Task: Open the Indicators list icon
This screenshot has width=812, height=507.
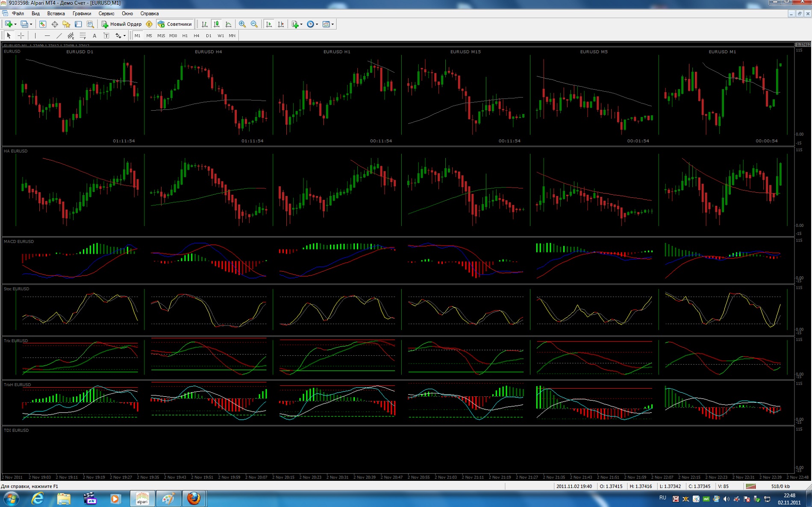Action: [x=295, y=24]
